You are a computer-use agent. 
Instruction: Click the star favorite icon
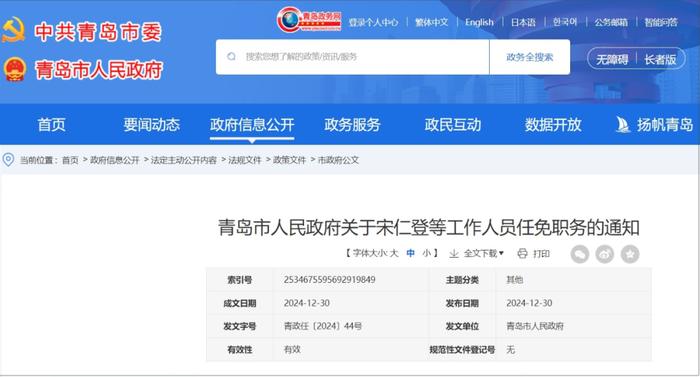pyautogui.click(x=630, y=254)
